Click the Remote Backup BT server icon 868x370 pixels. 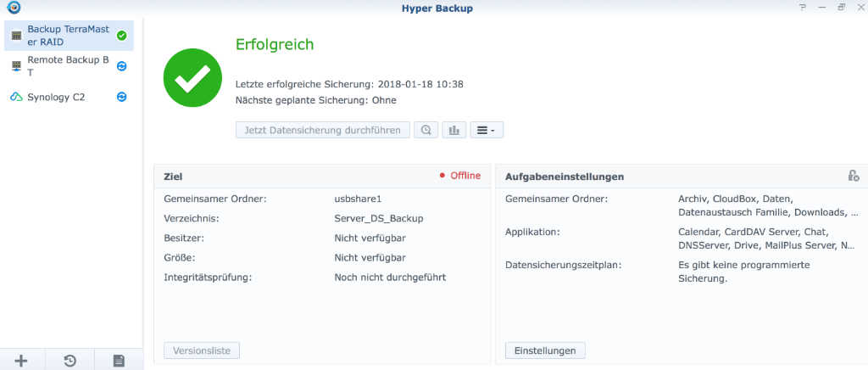coord(17,66)
